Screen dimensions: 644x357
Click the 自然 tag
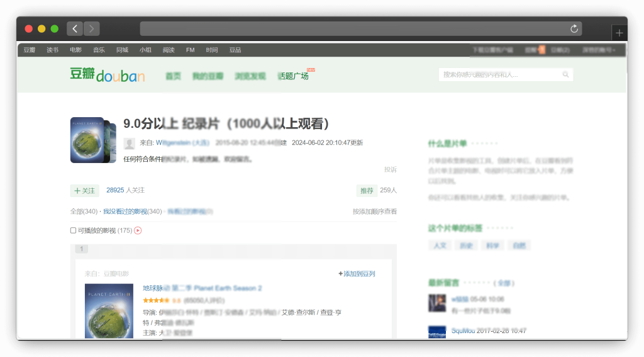(519, 246)
